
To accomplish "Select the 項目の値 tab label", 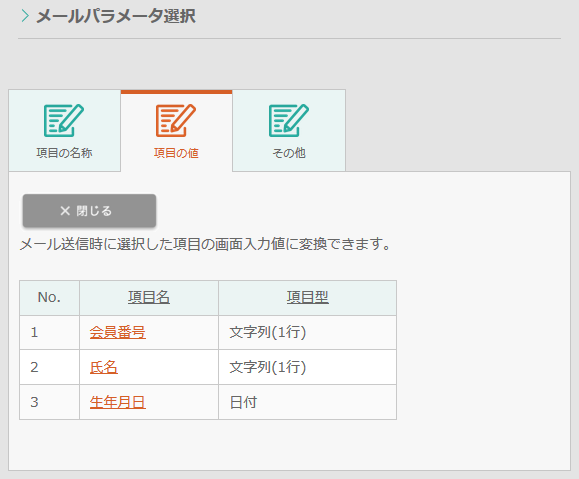I will pos(176,153).
